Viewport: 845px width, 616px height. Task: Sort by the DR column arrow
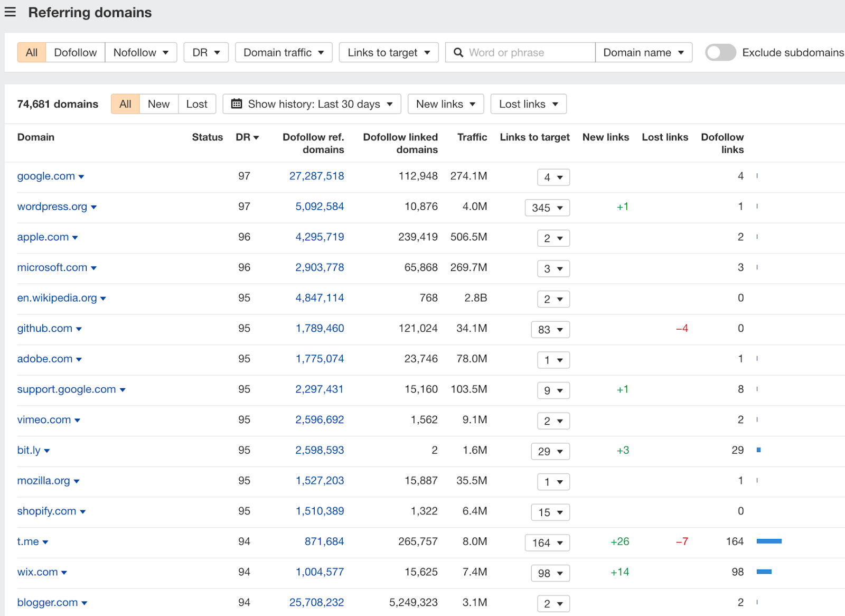[x=256, y=137]
